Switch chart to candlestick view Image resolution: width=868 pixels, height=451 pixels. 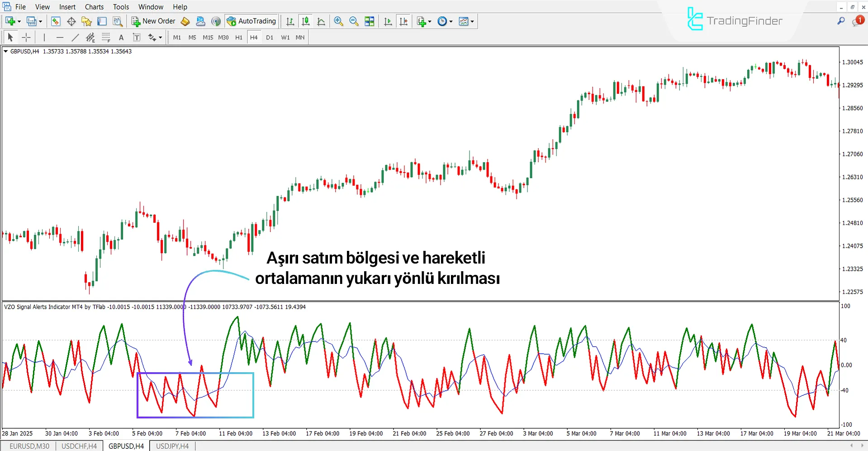305,21
